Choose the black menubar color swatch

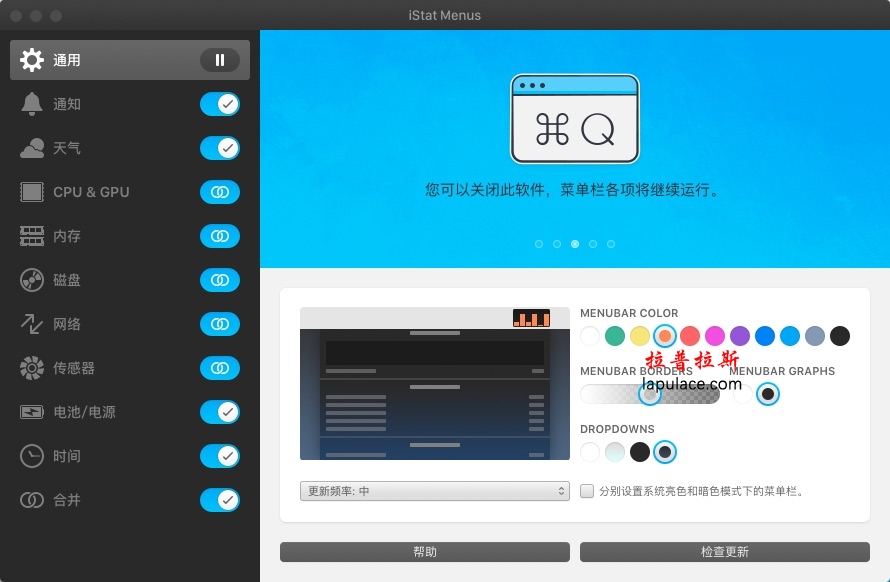click(839, 336)
